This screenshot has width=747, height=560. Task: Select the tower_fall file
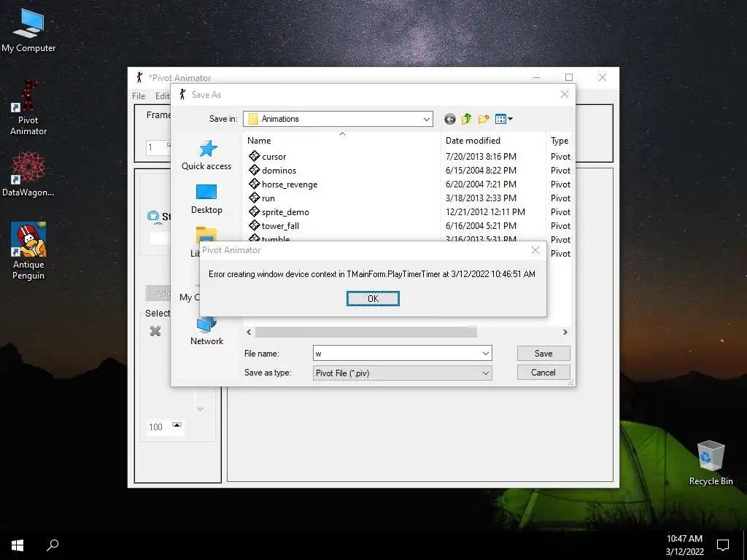pyautogui.click(x=280, y=226)
